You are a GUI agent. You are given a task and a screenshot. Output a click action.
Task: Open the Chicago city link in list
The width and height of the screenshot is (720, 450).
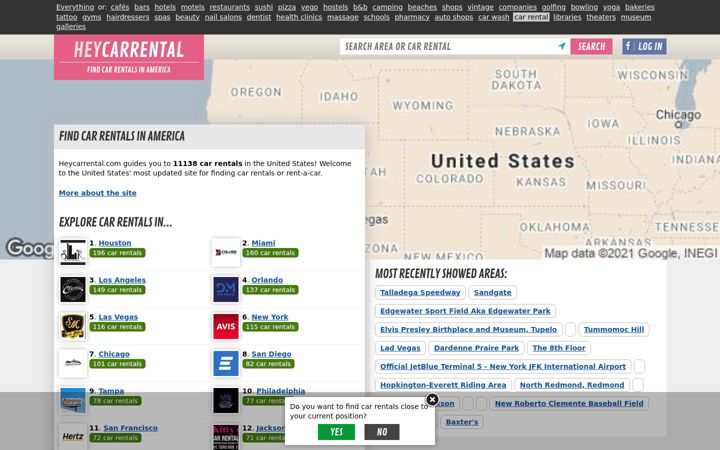click(114, 354)
